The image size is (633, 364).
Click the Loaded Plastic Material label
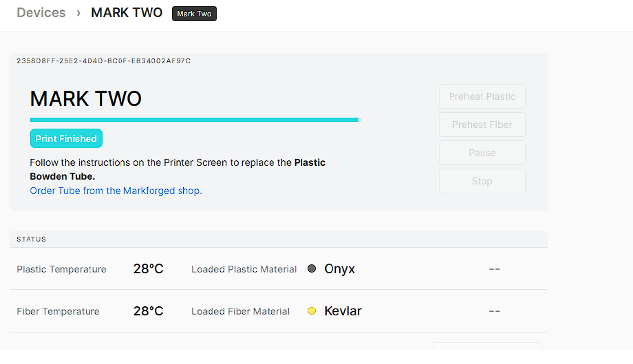tap(244, 269)
